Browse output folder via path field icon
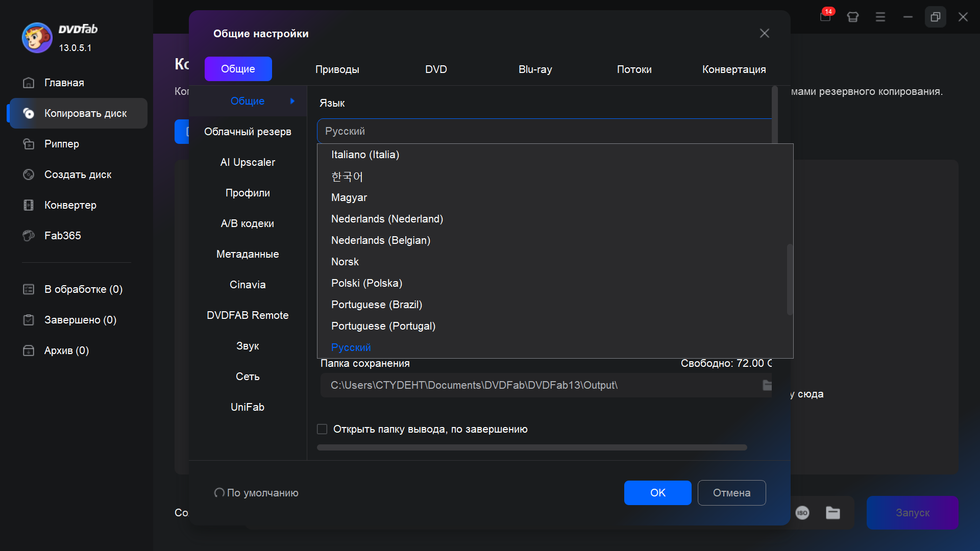The width and height of the screenshot is (980, 551). [767, 385]
